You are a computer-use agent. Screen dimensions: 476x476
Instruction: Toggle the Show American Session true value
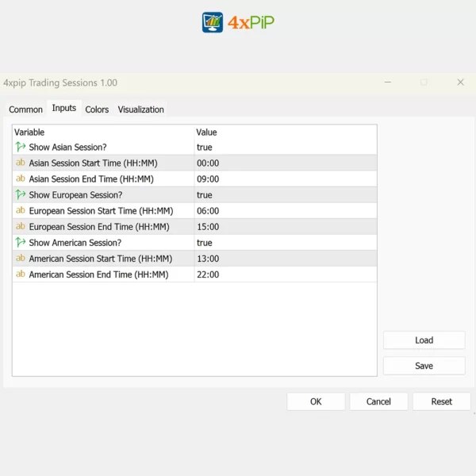pyautogui.click(x=205, y=243)
